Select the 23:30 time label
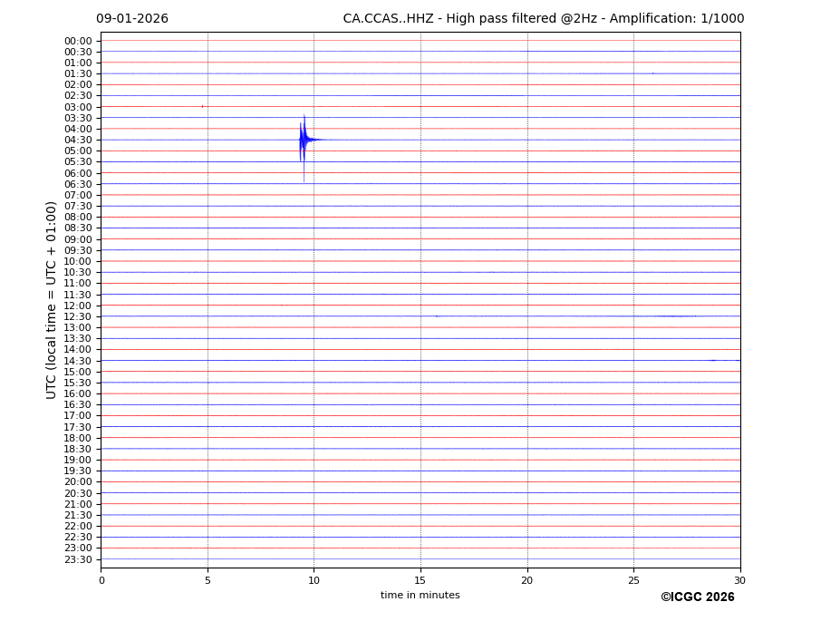The width and height of the screenshot is (840, 631). click(x=78, y=559)
